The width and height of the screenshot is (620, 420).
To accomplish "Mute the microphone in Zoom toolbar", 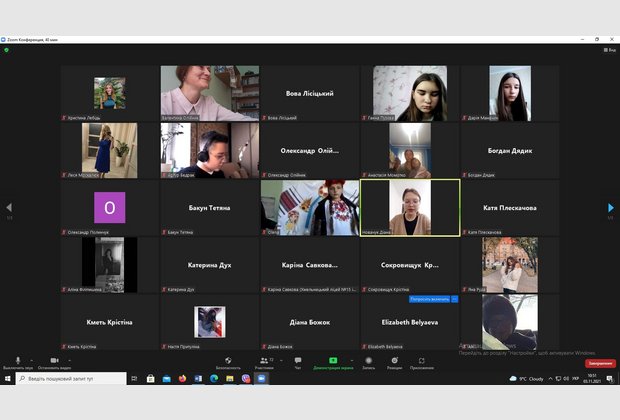I will click(x=17, y=361).
